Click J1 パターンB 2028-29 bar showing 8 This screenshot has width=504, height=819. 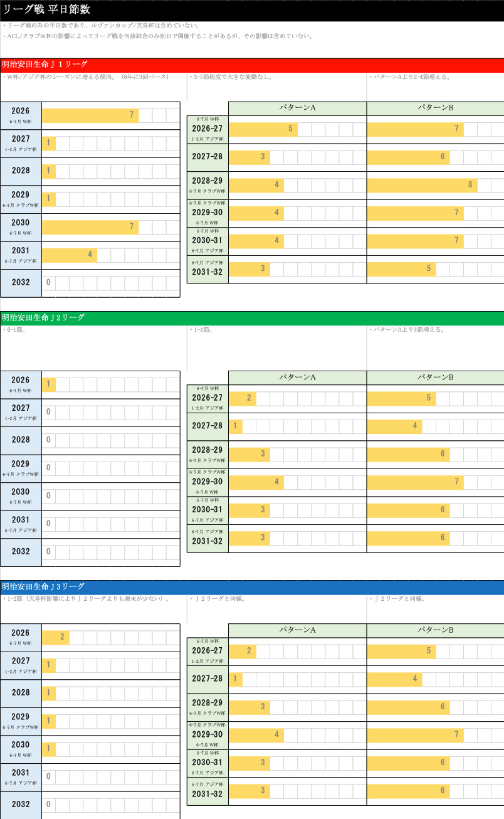point(422,185)
